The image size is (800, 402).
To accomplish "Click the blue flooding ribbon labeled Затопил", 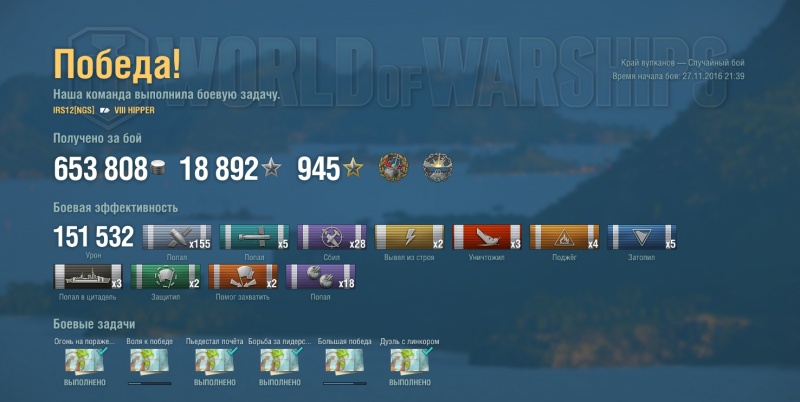I will pos(642,237).
